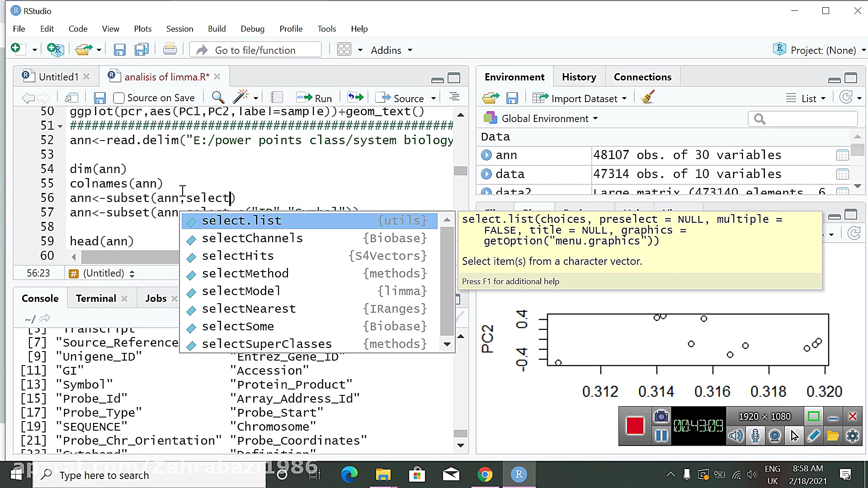Toggle the recorder speaker audio
The width and height of the screenshot is (868, 488).
point(736,436)
